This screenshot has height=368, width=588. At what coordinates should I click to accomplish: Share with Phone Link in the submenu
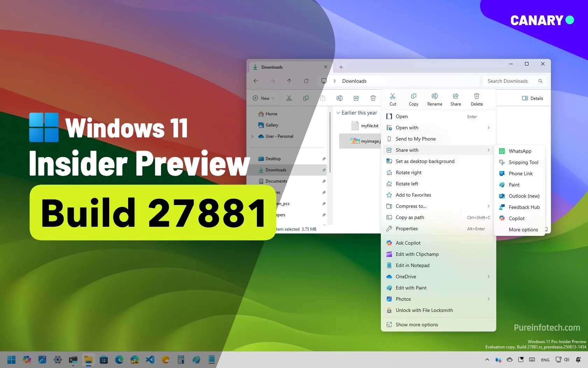coord(520,173)
